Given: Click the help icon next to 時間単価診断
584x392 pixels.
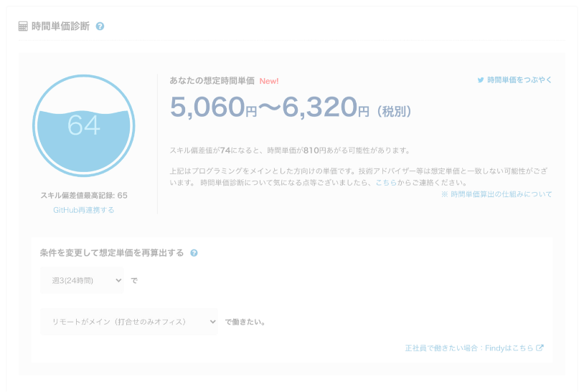Looking at the screenshot, I should click(100, 27).
